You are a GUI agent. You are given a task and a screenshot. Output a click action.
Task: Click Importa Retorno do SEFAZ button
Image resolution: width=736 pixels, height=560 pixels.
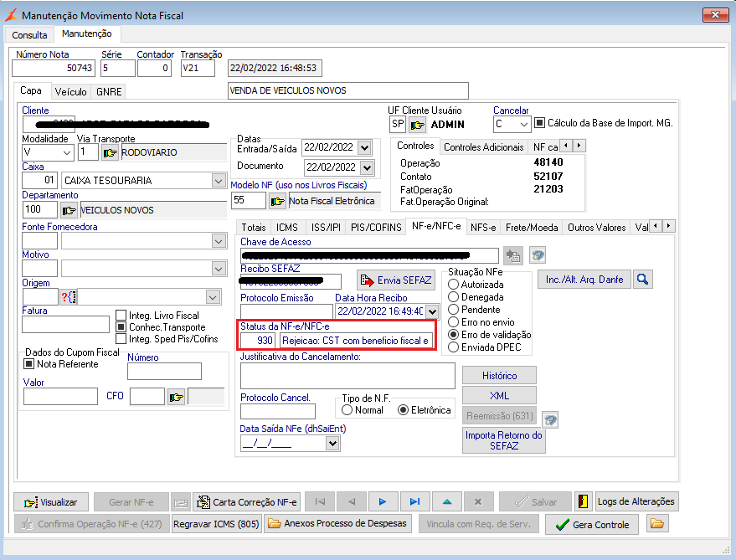pyautogui.click(x=504, y=440)
